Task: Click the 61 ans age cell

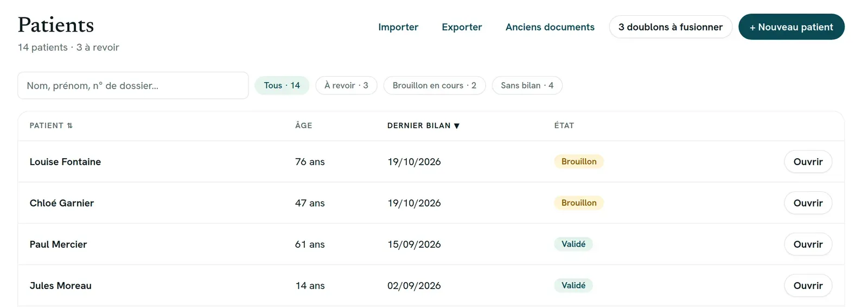Action: point(310,244)
